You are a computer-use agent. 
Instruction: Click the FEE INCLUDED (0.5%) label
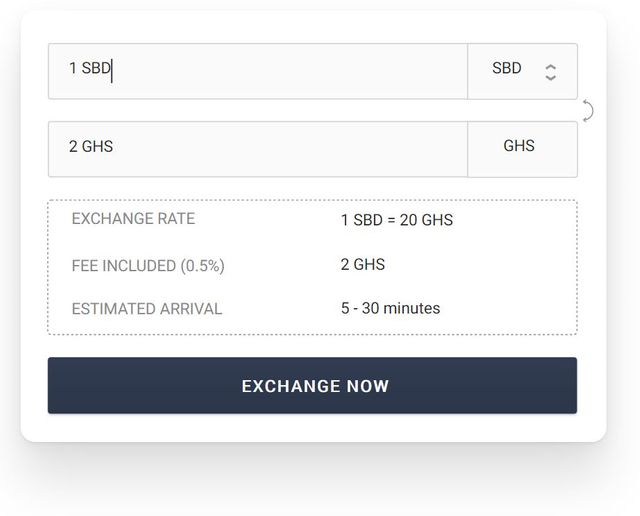(148, 266)
